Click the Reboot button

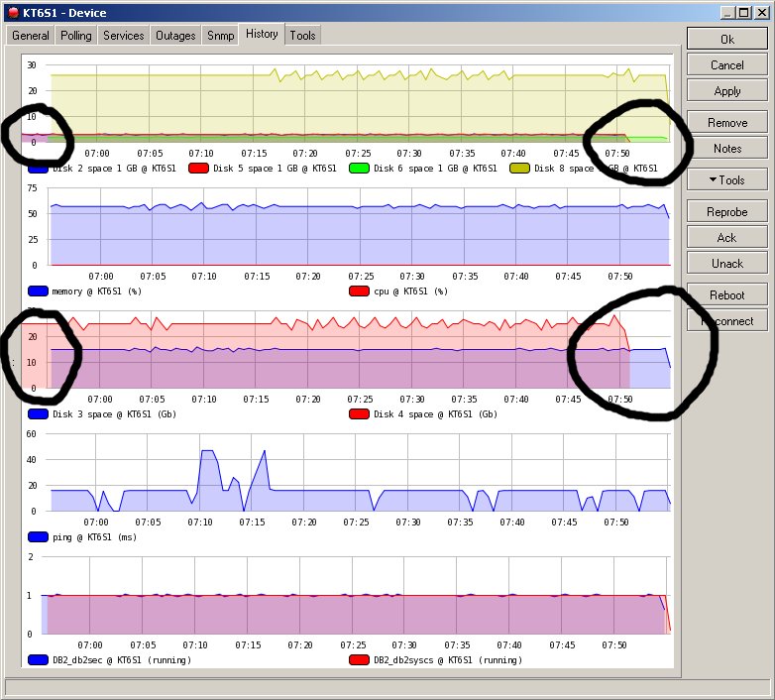727,295
